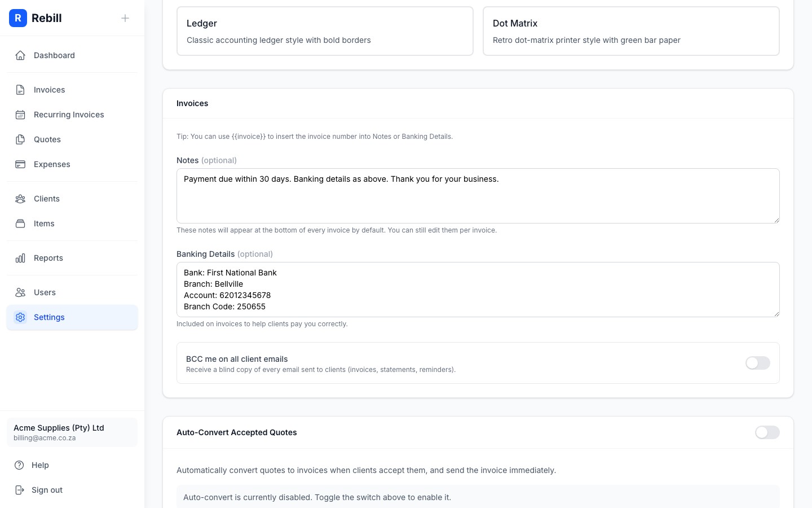
Task: Click the Banking Details text area
Action: tap(478, 289)
